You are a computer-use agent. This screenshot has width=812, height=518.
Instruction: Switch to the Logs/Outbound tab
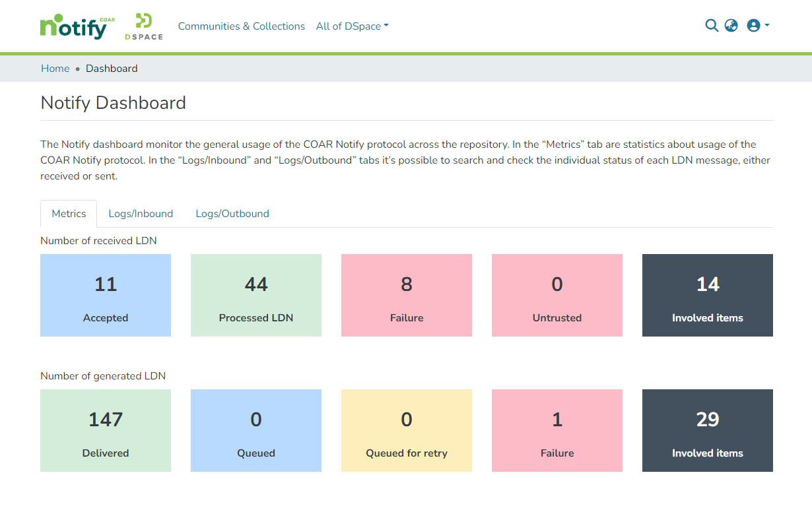click(232, 214)
